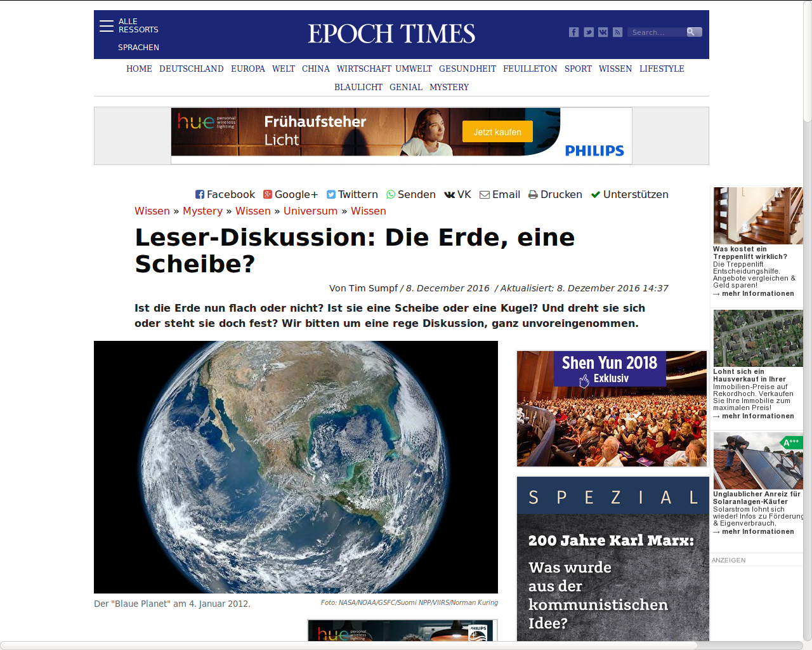The height and width of the screenshot is (650, 812).
Task: Click the Facebook icon in header
Action: [x=573, y=32]
